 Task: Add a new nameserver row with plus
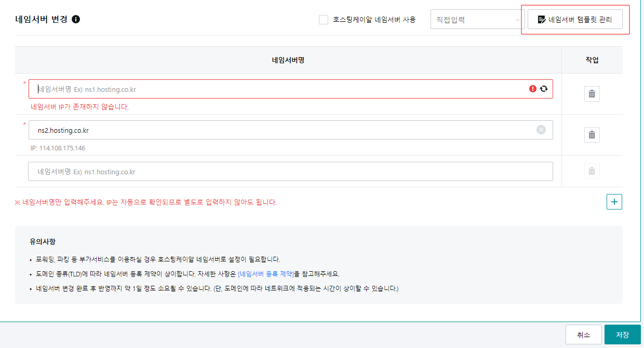[x=614, y=202]
